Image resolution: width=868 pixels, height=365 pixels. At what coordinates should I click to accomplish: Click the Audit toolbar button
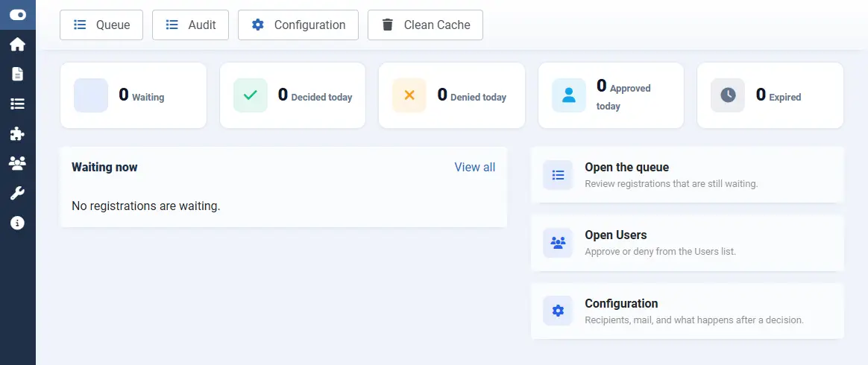click(190, 25)
